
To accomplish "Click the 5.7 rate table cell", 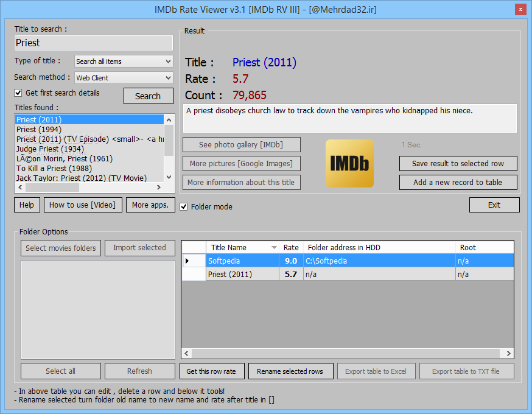I will click(x=291, y=274).
